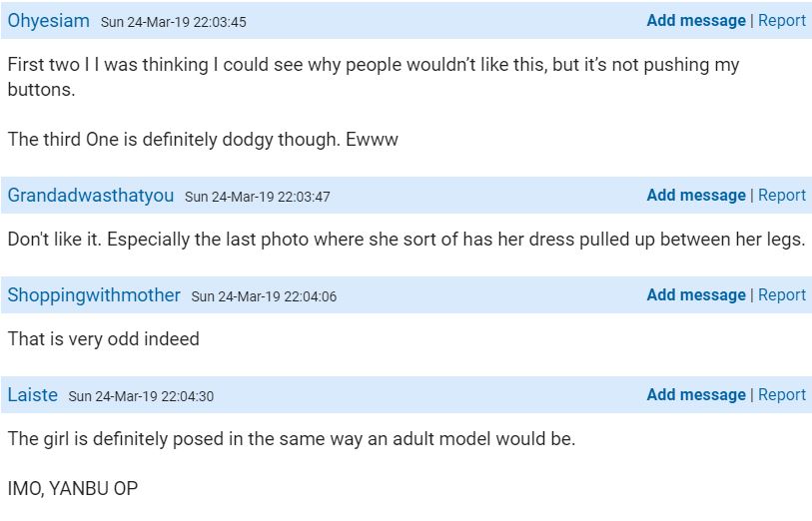Click Add message on Laiste's post

point(695,395)
